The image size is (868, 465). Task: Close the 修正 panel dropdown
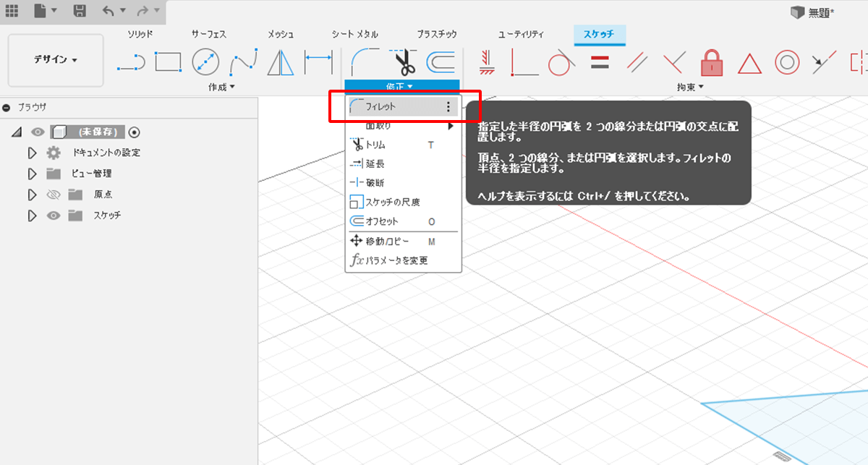pyautogui.click(x=401, y=87)
